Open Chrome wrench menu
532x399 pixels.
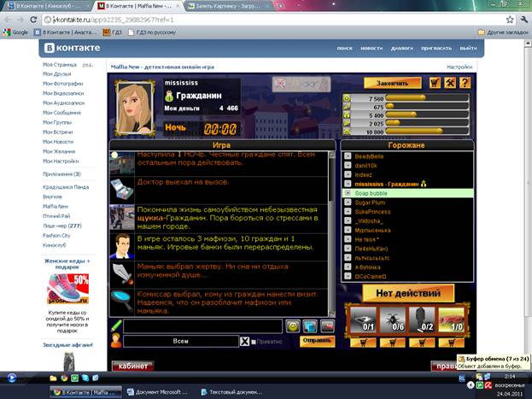click(524, 20)
